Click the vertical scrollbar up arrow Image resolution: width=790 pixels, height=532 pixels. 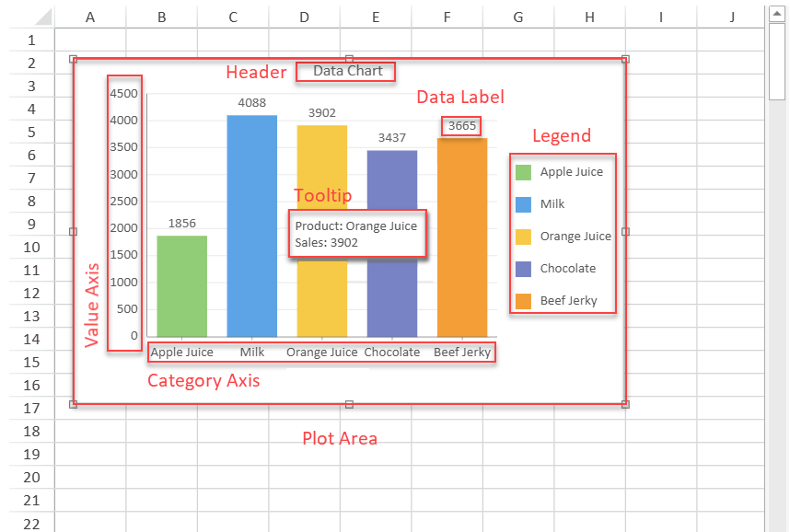777,14
